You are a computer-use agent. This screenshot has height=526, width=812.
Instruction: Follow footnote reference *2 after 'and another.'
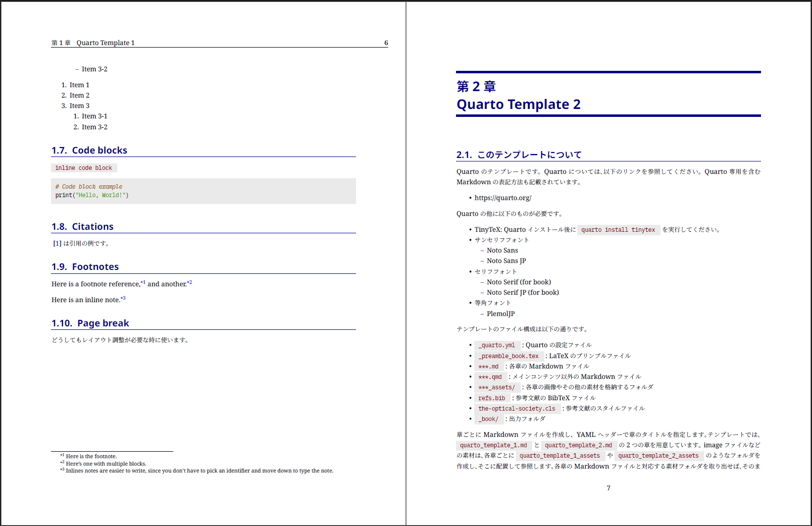pyautogui.click(x=189, y=282)
